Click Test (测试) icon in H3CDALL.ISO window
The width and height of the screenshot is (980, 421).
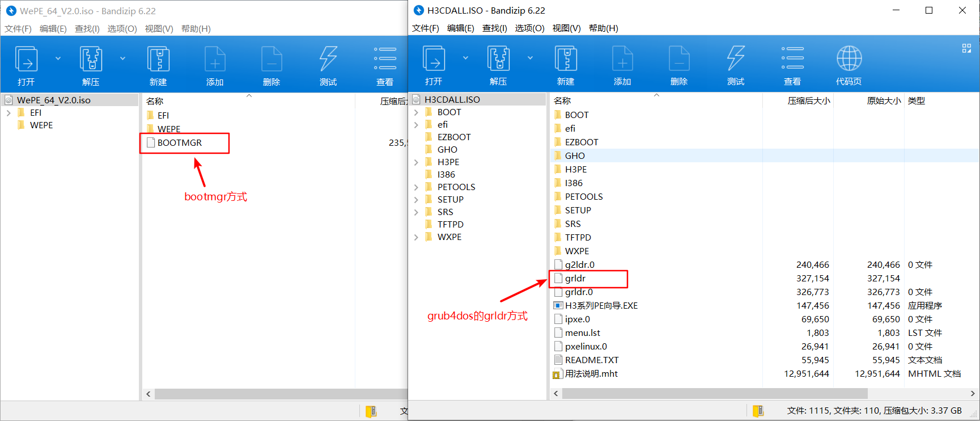point(736,59)
